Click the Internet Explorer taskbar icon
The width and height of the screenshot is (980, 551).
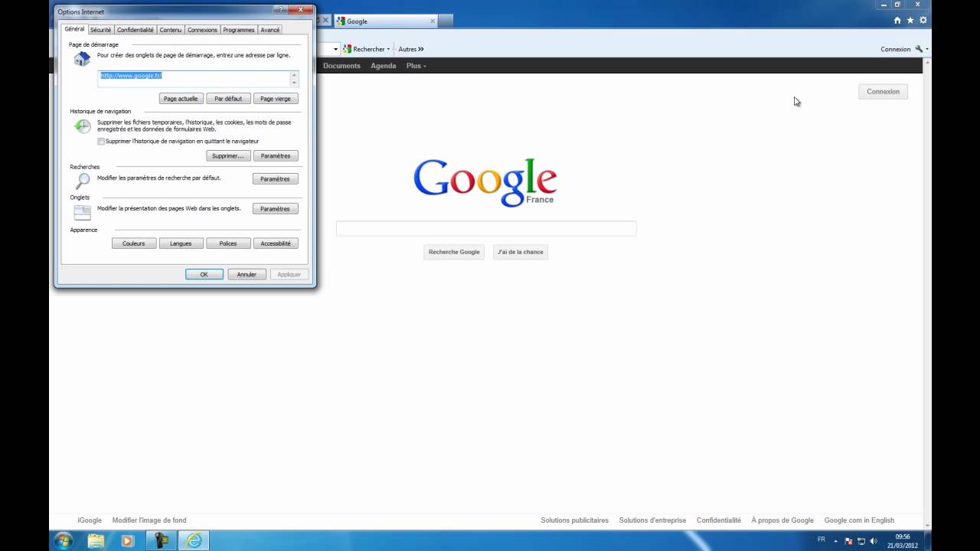[194, 540]
